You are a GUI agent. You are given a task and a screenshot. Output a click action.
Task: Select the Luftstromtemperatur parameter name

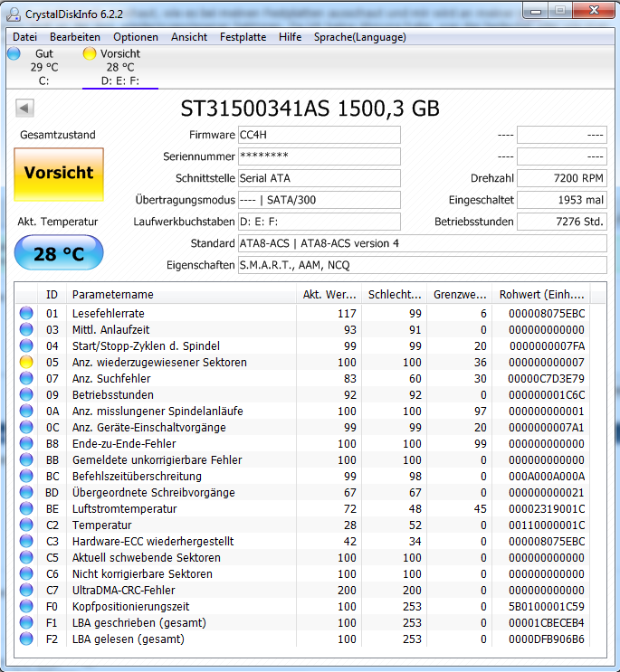(x=124, y=508)
